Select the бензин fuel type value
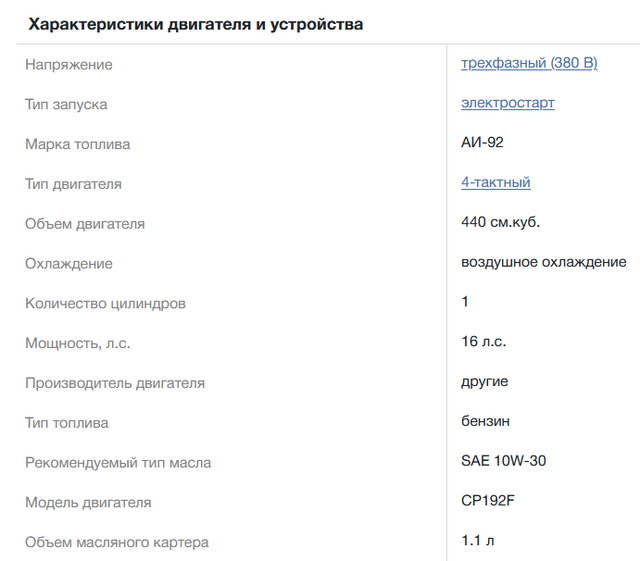The height and width of the screenshot is (561, 640). 485,421
